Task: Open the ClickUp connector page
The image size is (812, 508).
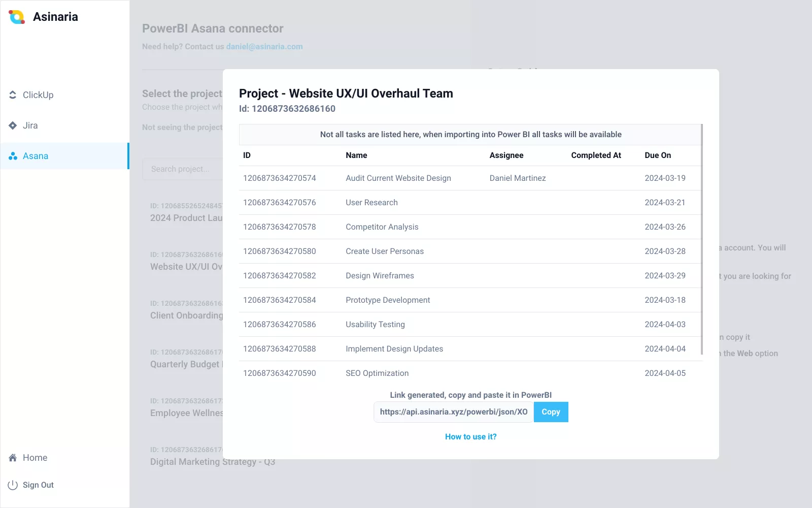Action: (x=38, y=95)
